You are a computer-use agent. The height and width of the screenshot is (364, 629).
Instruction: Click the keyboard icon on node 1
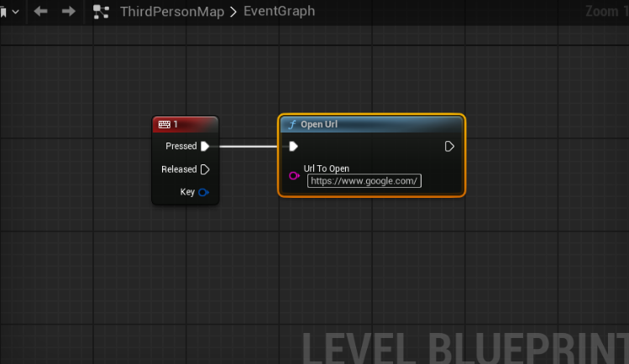tap(164, 124)
